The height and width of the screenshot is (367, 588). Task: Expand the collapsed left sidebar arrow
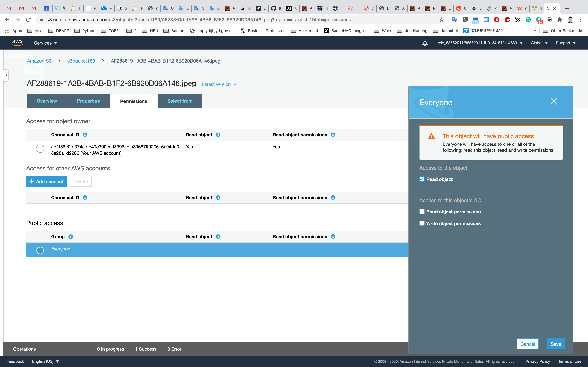coord(6,76)
